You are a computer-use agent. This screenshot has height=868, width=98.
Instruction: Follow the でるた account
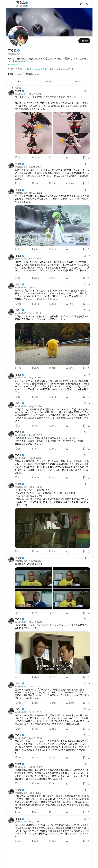click(84, 41)
